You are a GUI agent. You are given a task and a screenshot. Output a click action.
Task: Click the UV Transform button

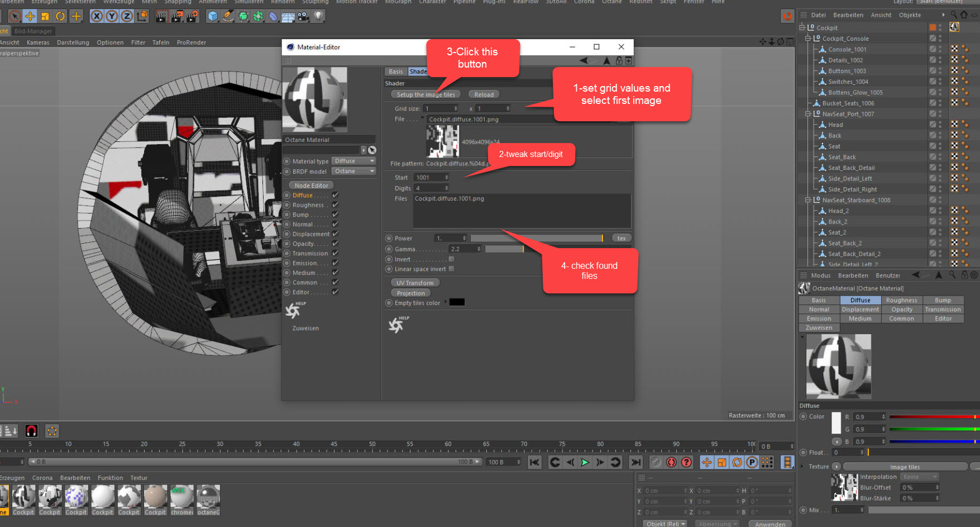415,283
